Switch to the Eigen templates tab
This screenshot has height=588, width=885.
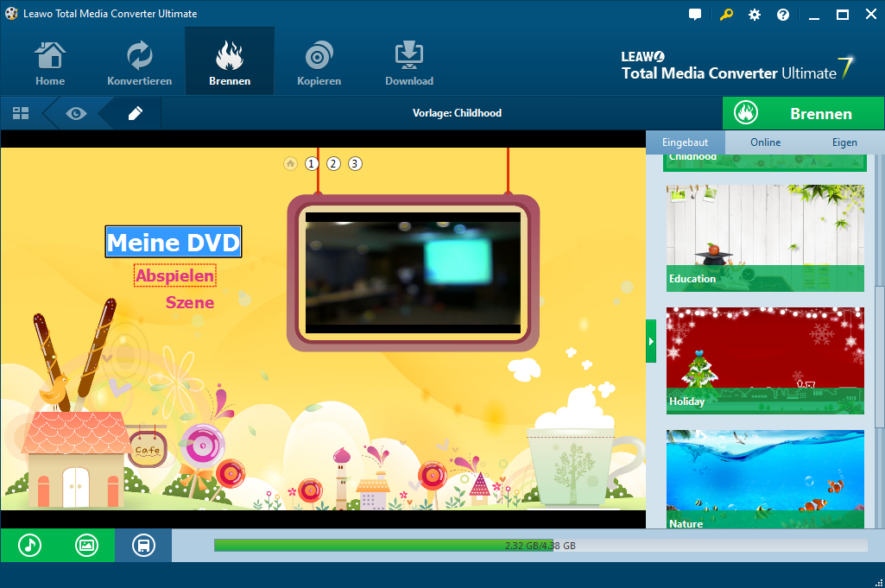tap(844, 142)
